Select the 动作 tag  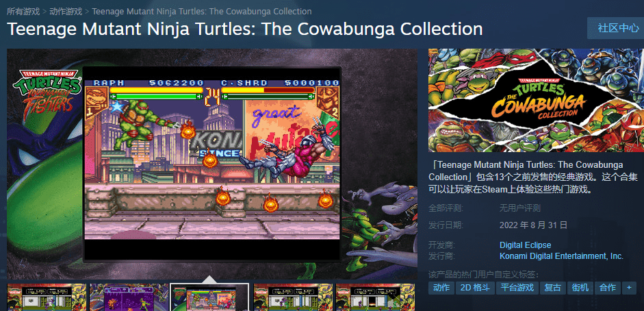[x=441, y=288]
